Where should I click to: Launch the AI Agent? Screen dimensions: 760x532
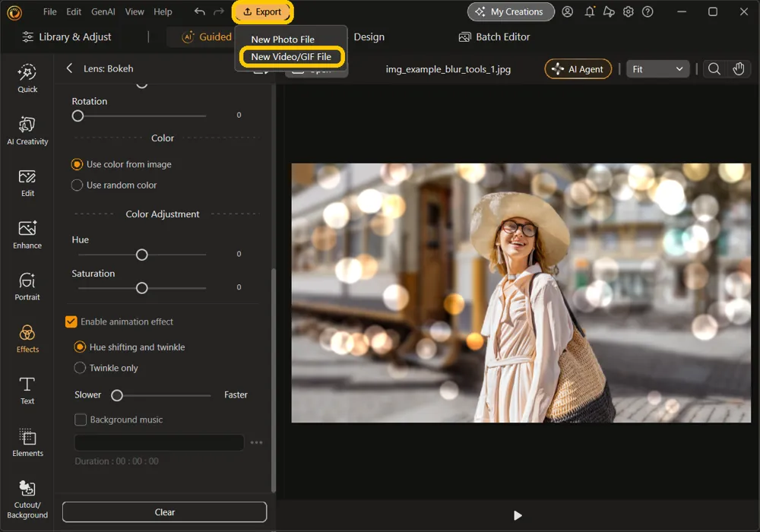(x=578, y=69)
